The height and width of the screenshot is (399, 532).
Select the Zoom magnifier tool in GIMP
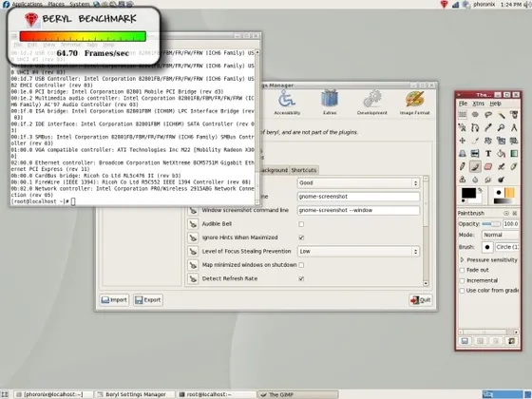pyautogui.click(x=502, y=127)
